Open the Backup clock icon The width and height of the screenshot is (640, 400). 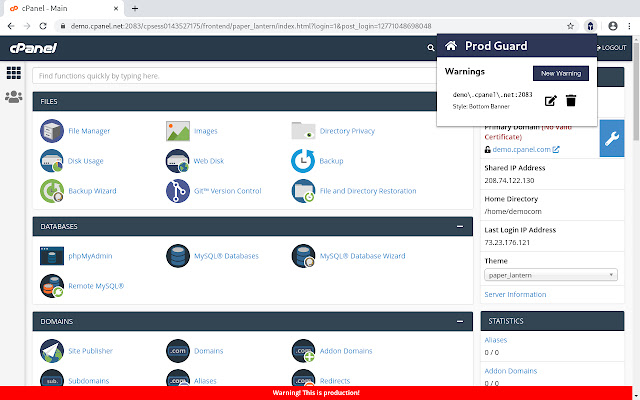point(303,161)
